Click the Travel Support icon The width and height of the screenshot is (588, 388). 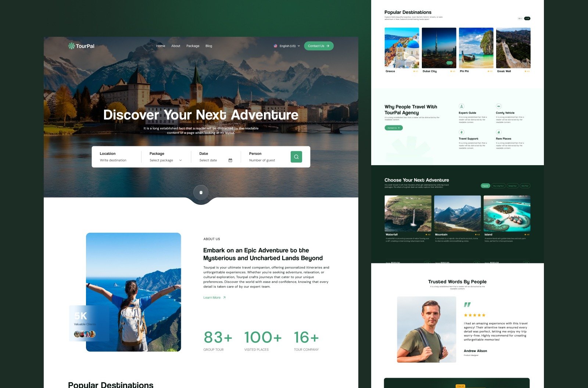point(462,132)
